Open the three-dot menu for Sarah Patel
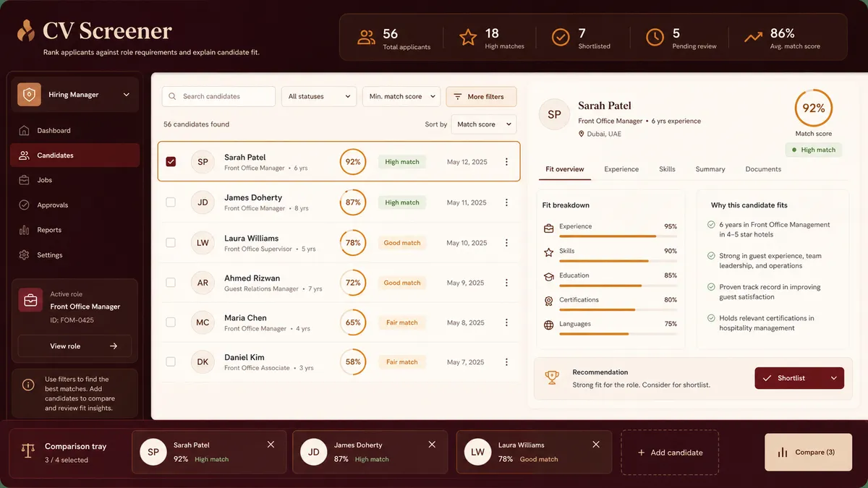Image resolution: width=868 pixels, height=488 pixels. tap(506, 162)
